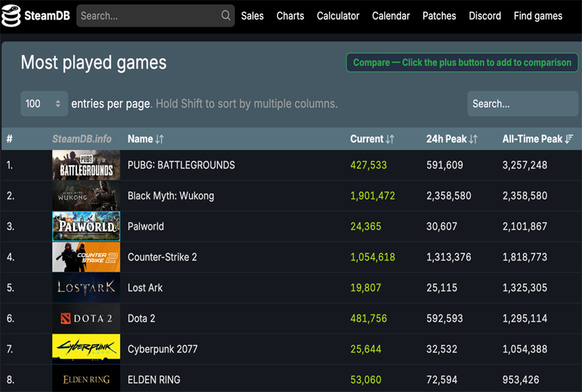Open Palworld thumbnail image

coord(86,226)
